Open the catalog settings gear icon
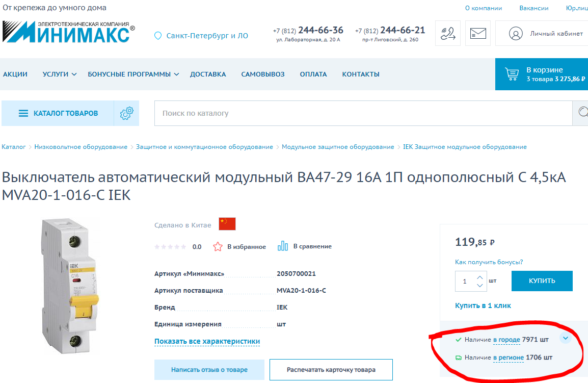This screenshot has width=588, height=383. pyautogui.click(x=127, y=113)
